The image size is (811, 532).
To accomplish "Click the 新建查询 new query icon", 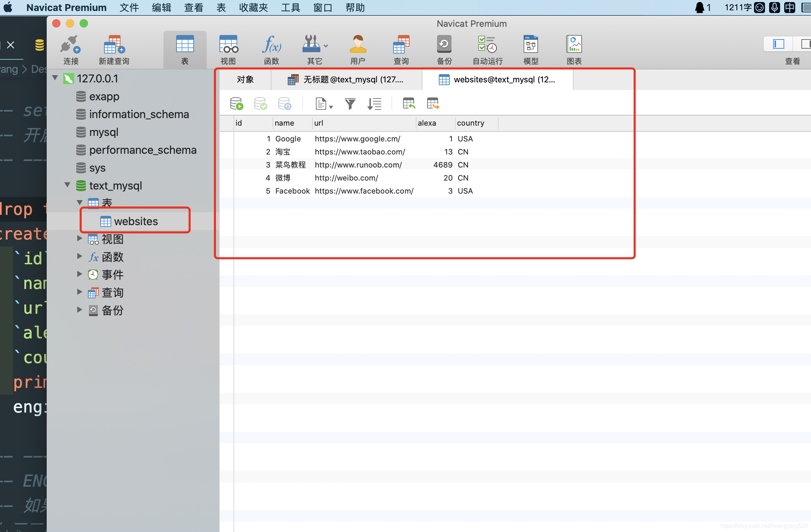I will (114, 50).
